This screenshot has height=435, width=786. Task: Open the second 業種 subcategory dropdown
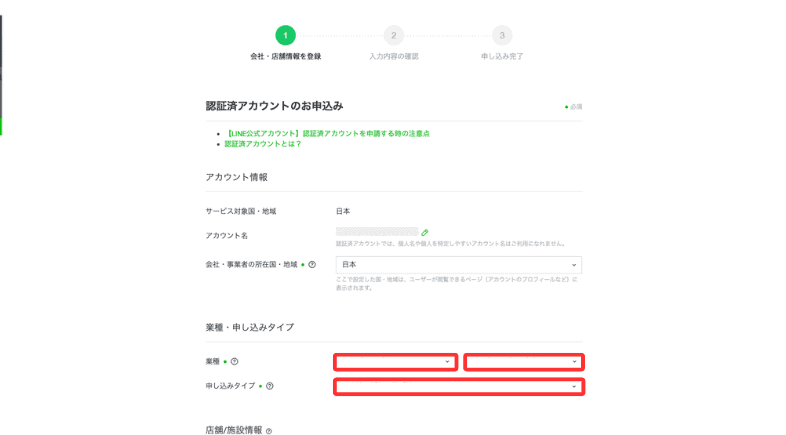tap(524, 362)
